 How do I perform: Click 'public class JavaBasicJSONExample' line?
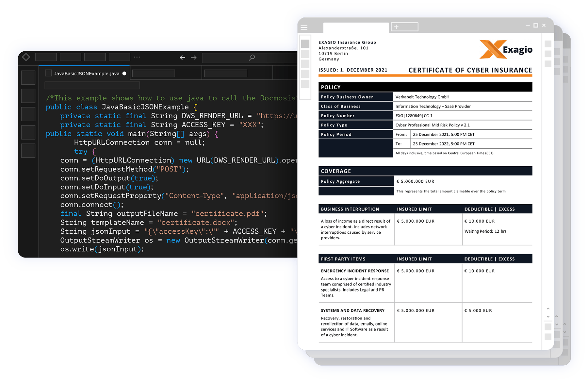click(122, 107)
